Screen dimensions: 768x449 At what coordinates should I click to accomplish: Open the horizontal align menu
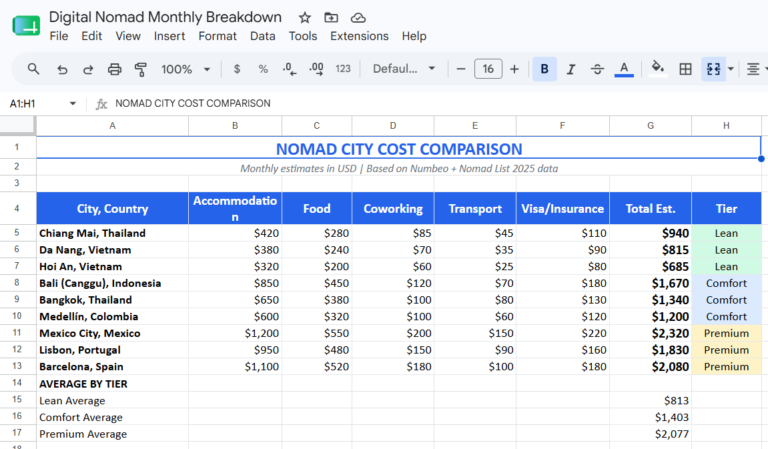coord(753,69)
